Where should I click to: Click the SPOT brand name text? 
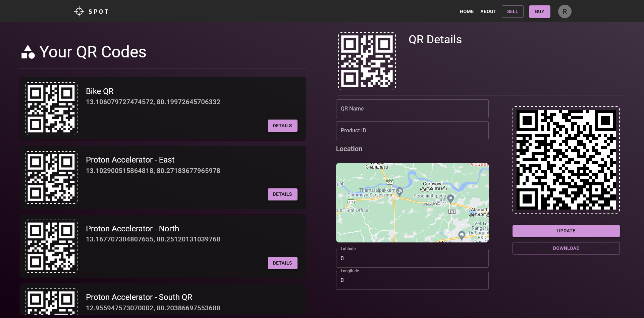98,12
